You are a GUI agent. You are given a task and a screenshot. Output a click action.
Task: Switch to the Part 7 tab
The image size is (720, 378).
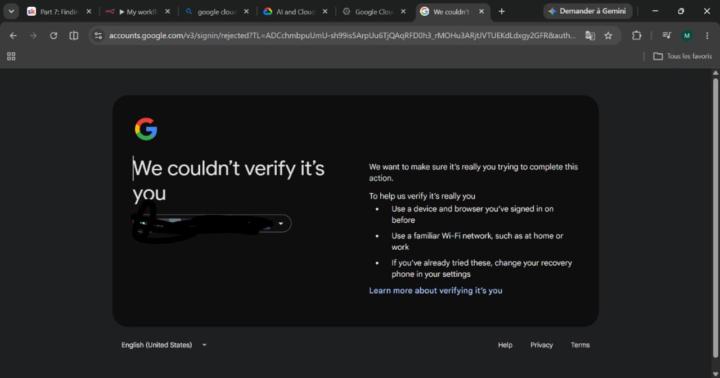coord(59,11)
